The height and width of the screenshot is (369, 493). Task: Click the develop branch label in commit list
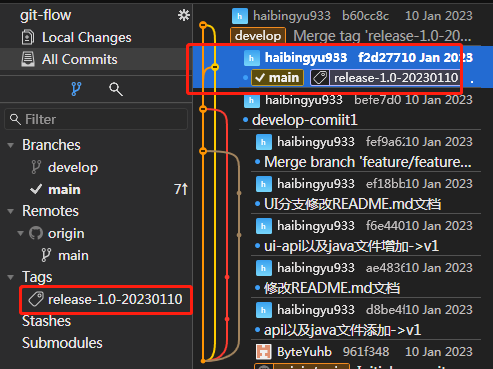point(258,36)
